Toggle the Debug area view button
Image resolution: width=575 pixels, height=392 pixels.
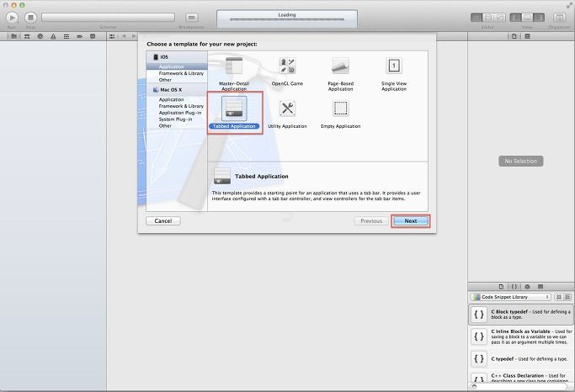coord(527,17)
